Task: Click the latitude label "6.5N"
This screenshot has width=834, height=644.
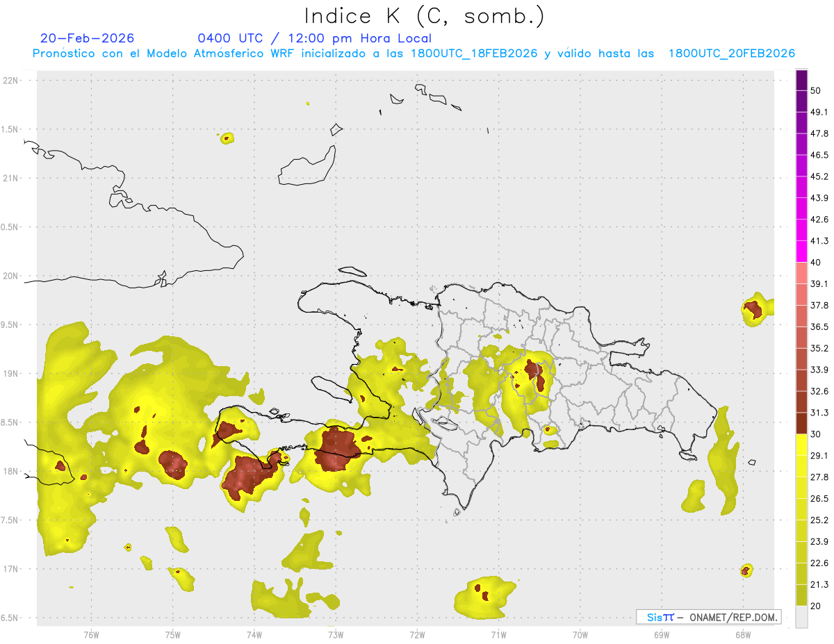Action: click(x=10, y=618)
